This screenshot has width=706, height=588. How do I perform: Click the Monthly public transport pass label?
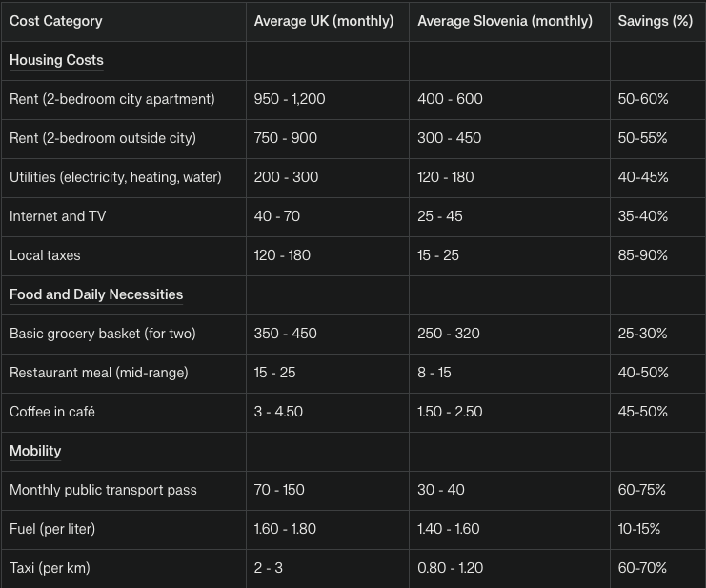(x=103, y=490)
